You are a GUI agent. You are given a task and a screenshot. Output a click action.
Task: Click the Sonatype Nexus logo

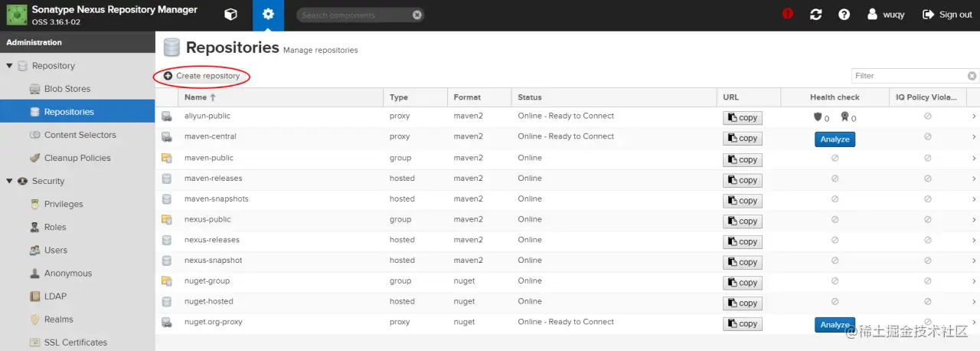17,15
